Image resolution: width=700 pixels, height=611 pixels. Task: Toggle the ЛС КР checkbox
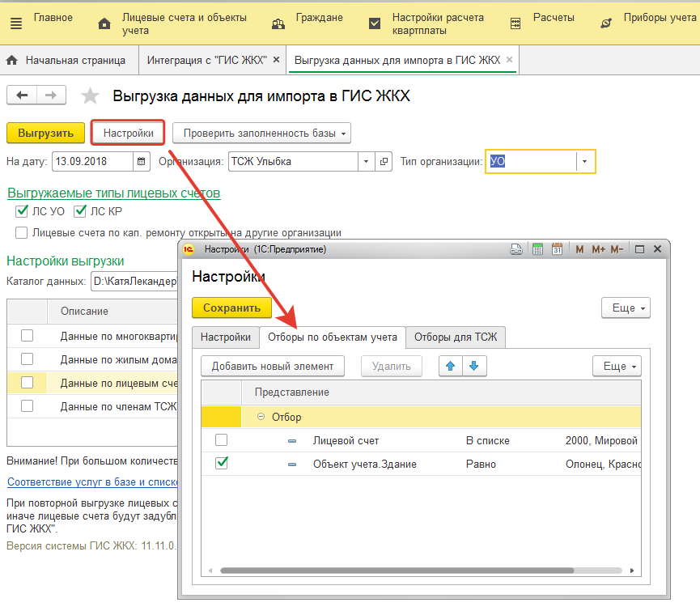click(x=80, y=211)
